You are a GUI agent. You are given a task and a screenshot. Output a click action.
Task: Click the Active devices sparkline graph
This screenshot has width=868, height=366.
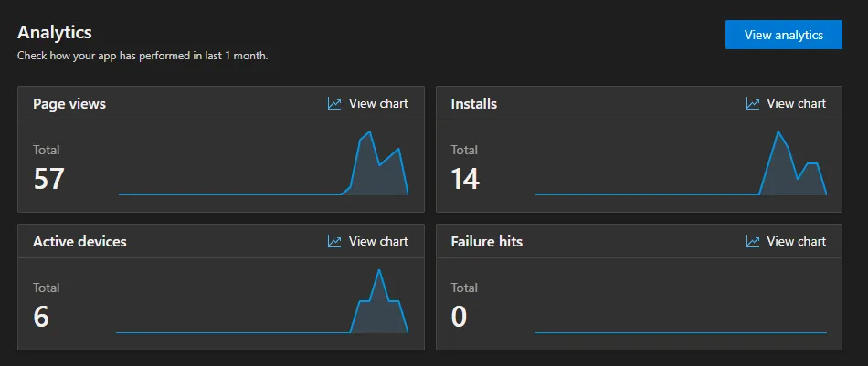(x=378, y=306)
